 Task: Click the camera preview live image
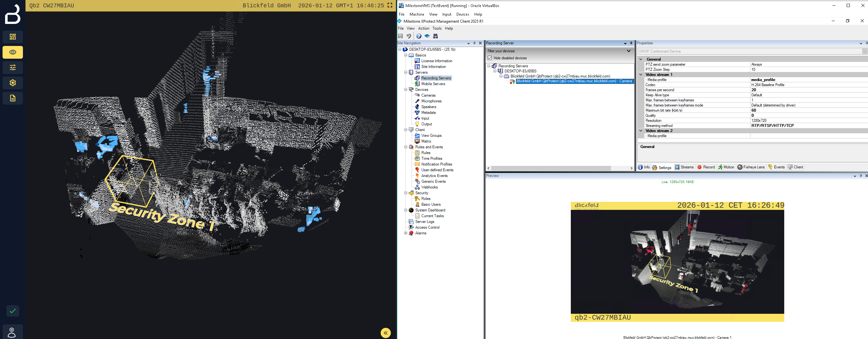[x=677, y=262]
